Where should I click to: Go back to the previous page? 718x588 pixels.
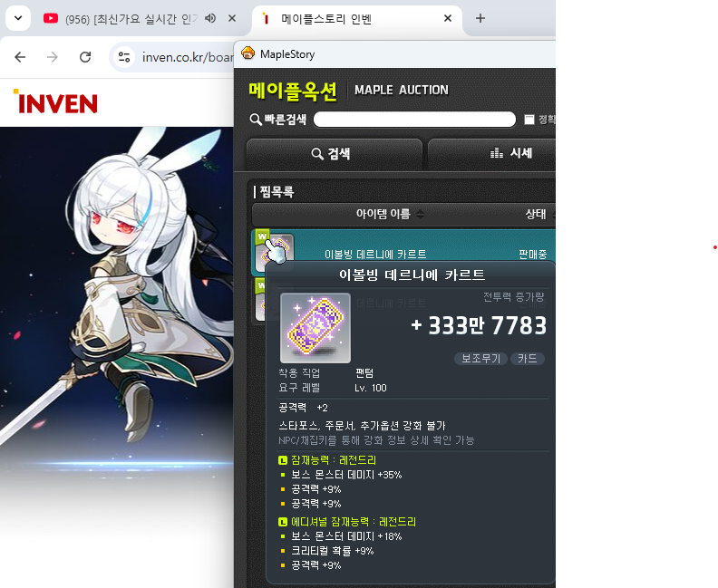20,57
